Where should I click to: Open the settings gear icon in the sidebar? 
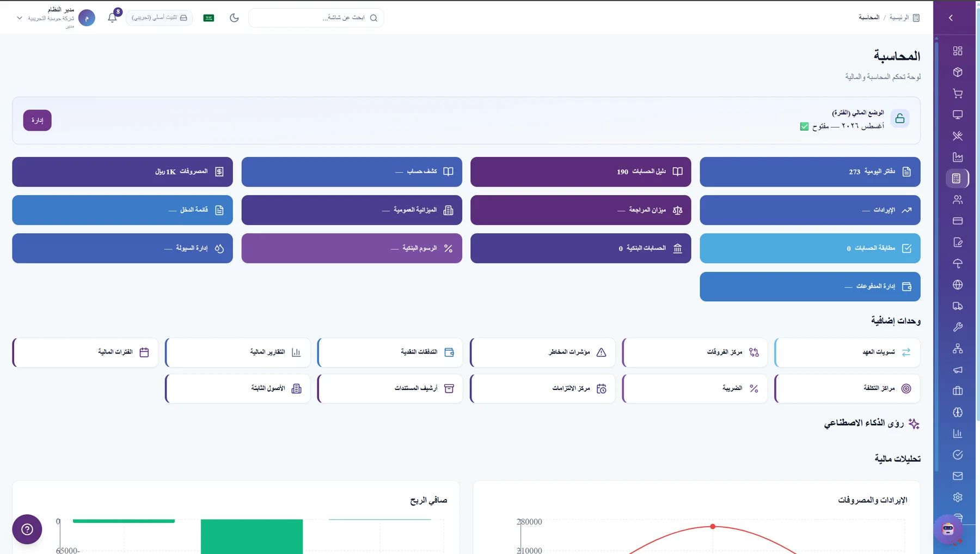[958, 497]
